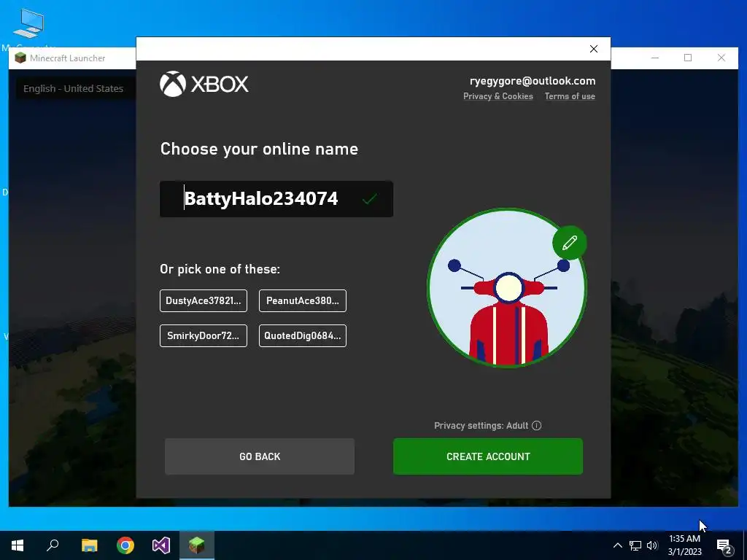Click the BattyHalo234074 name field
The width and height of the screenshot is (747, 560).
(x=276, y=199)
